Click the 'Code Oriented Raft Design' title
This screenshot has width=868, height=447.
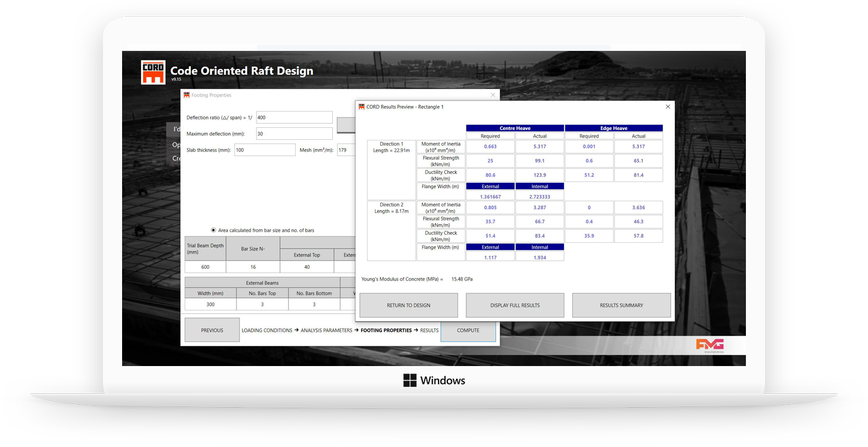pos(242,71)
